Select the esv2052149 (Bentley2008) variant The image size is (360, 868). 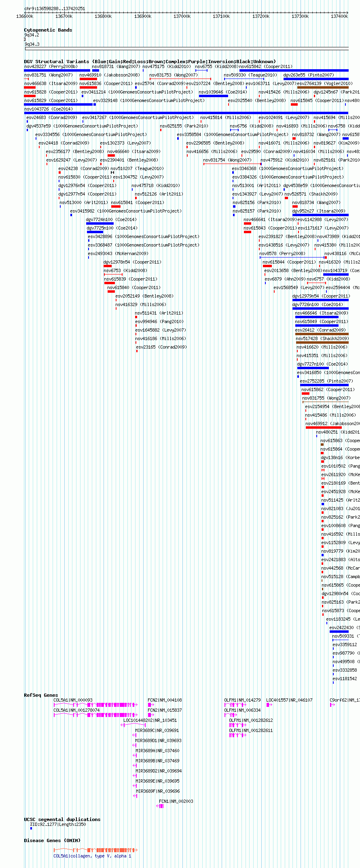tap(144, 296)
